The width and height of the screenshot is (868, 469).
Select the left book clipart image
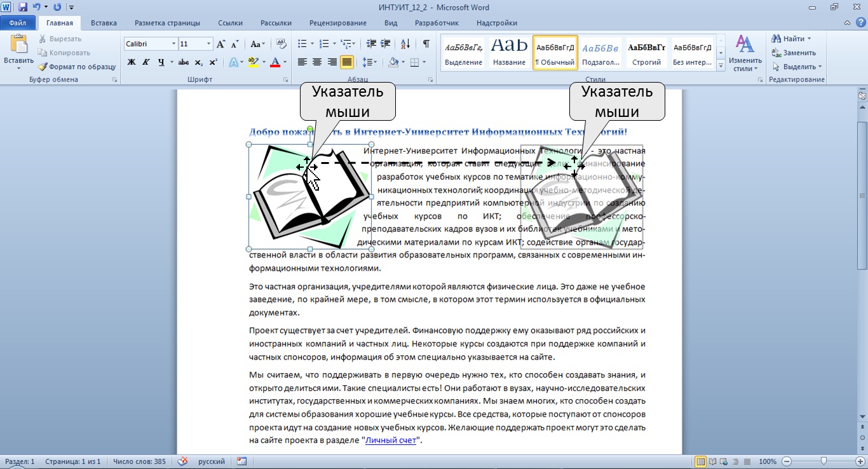[309, 196]
